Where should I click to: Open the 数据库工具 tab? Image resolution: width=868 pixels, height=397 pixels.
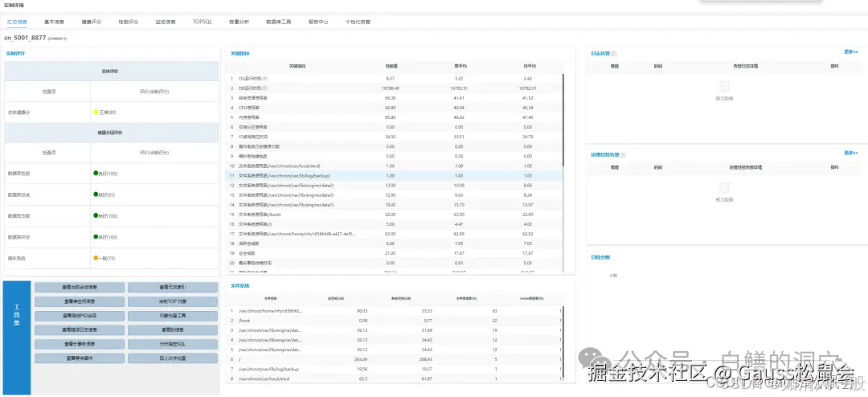tap(278, 23)
